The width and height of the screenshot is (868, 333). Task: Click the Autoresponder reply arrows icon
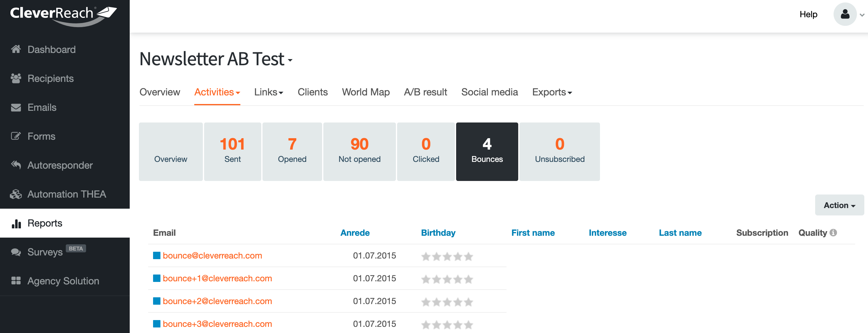coord(16,165)
